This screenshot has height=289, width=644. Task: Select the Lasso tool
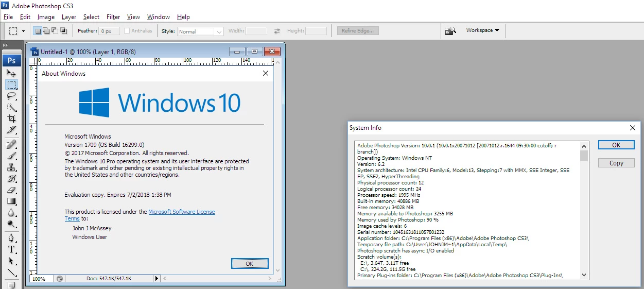click(x=11, y=96)
